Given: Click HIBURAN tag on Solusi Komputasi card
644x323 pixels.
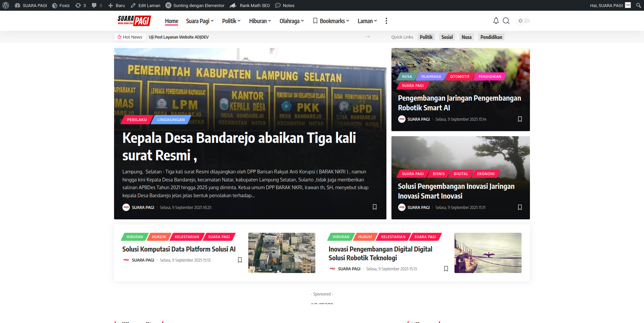Looking at the screenshot, I should coord(135,237).
